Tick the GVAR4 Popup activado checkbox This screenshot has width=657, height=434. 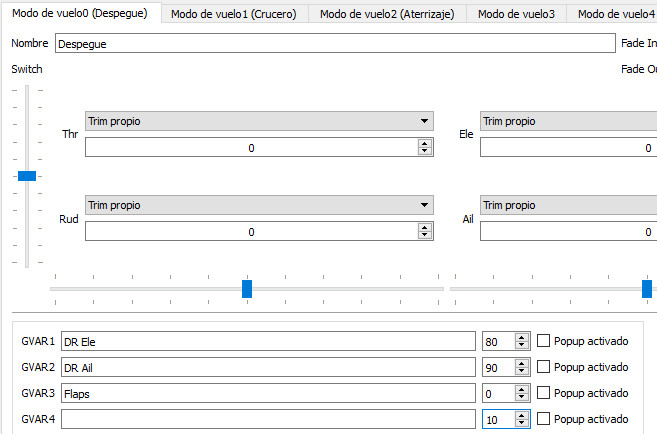(544, 419)
